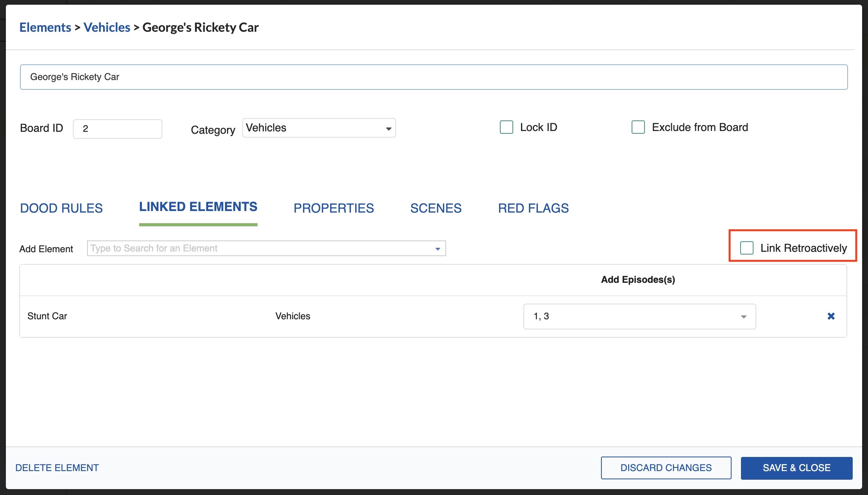Click the Board ID input field

[118, 129]
